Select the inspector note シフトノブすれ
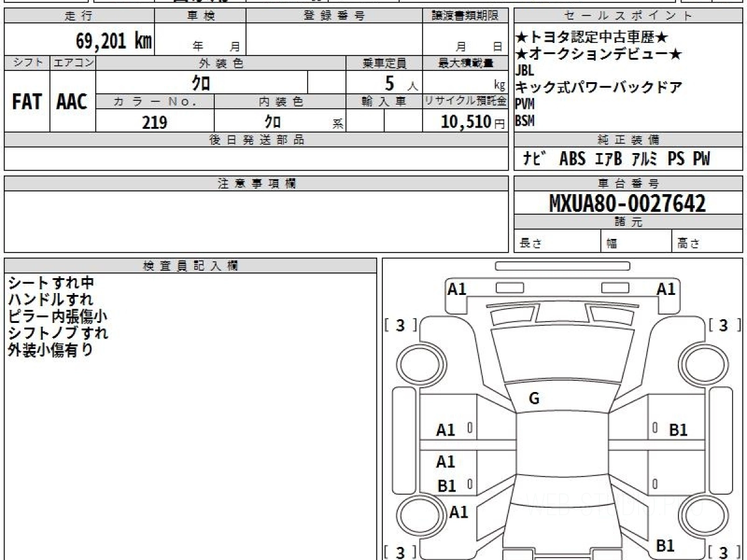 point(58,333)
